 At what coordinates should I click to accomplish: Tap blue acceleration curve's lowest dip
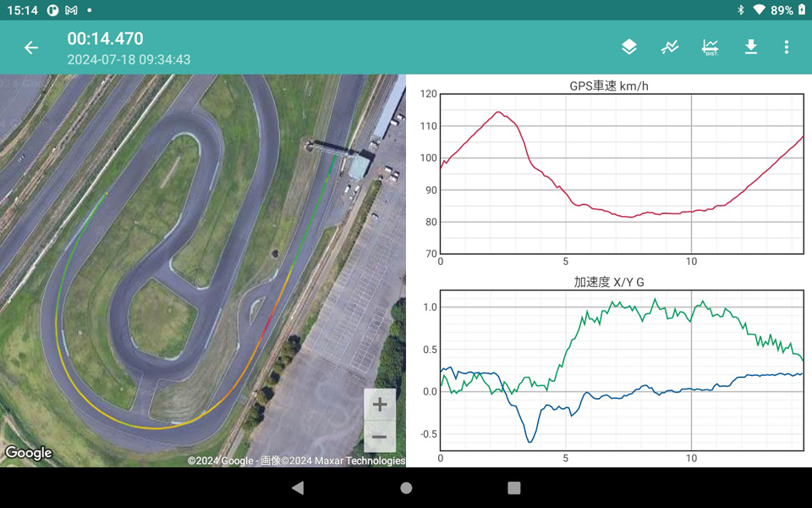click(530, 441)
